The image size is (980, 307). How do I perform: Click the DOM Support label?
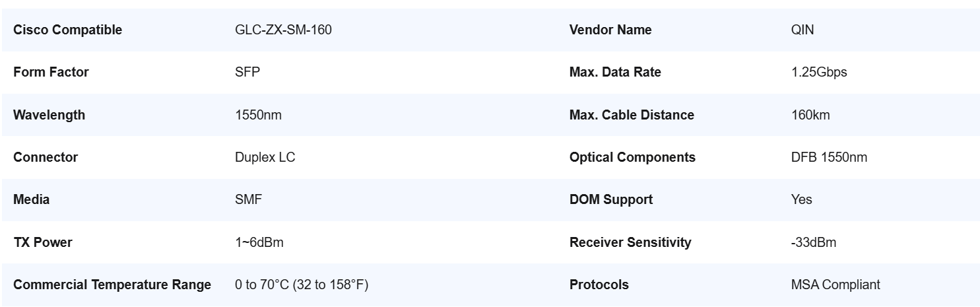[x=611, y=199]
